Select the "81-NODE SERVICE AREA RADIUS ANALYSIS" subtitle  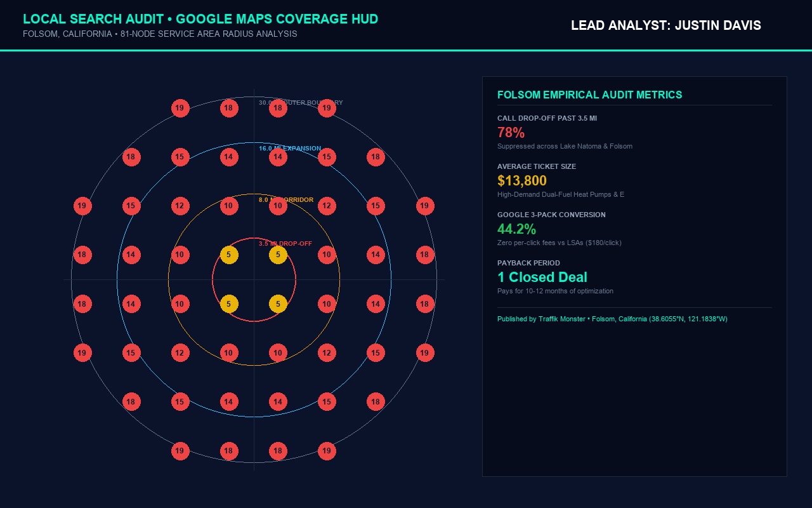coord(209,34)
